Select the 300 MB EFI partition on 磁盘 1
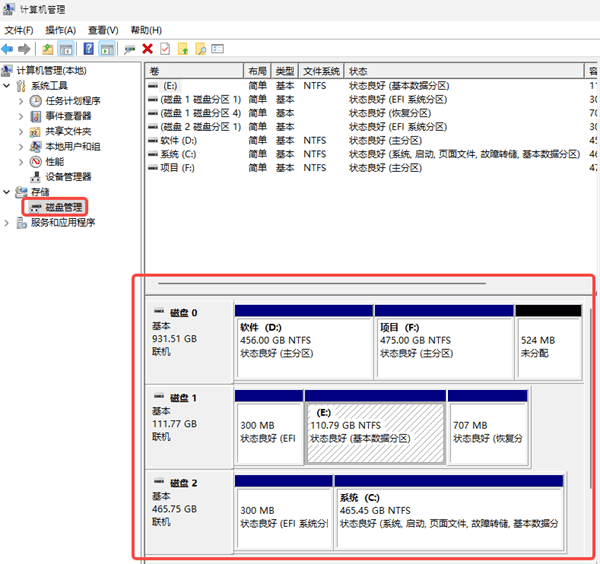 click(269, 427)
